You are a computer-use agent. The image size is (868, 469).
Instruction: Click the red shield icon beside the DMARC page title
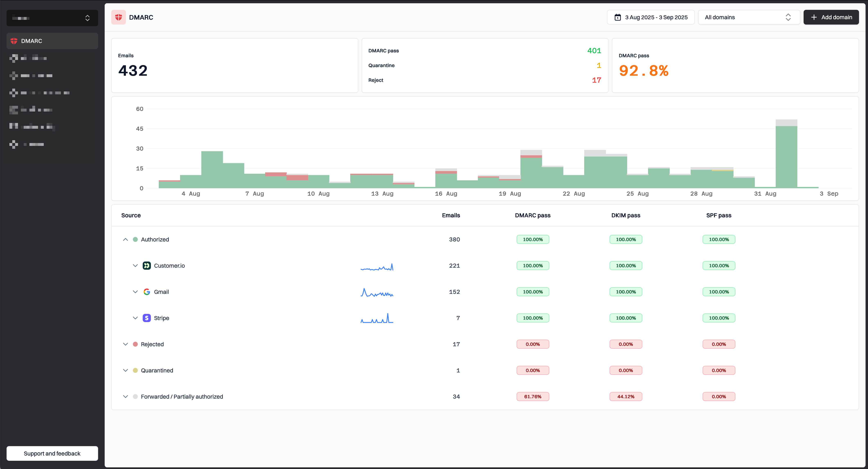pos(118,17)
